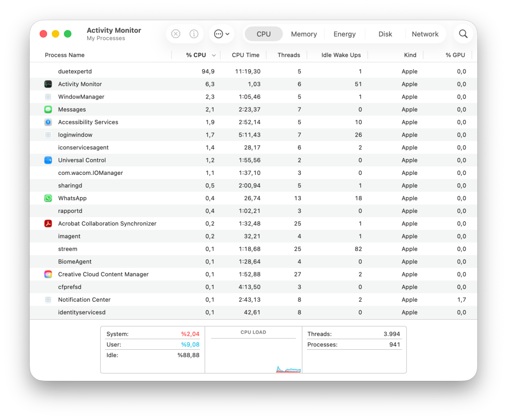
Task: Switch to the Memory tab
Action: pos(304,34)
